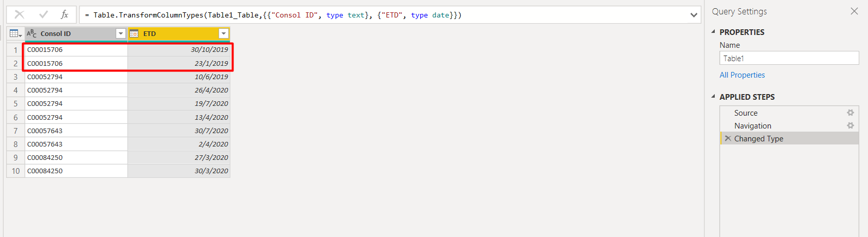Click the 23/1/2019 date cell
This screenshot has width=868, height=237.
tap(179, 63)
